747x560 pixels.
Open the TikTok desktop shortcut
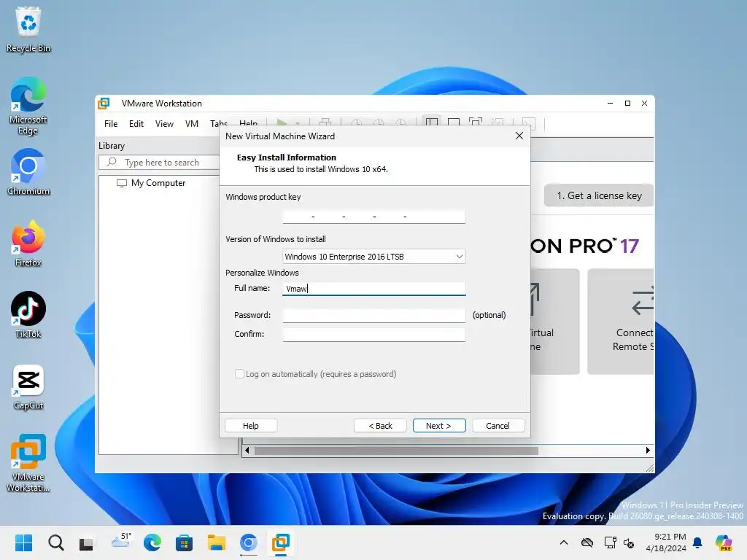[28, 315]
